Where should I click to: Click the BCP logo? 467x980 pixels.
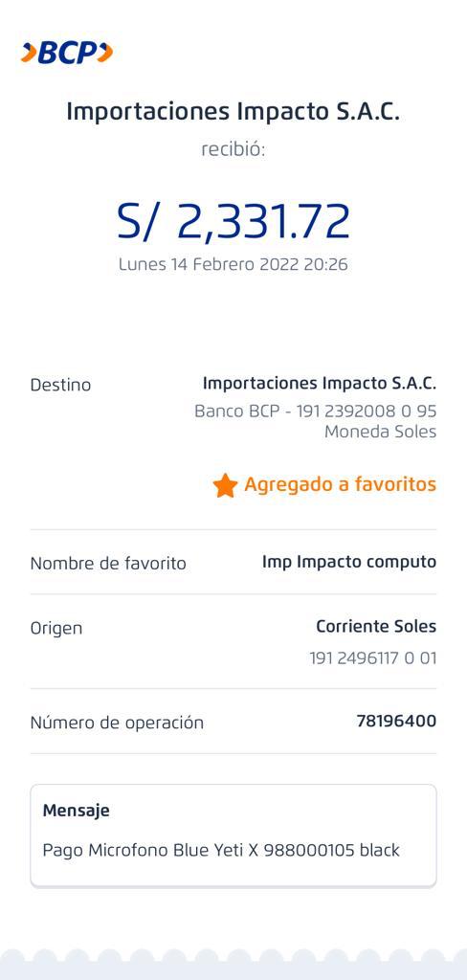pos(67,54)
